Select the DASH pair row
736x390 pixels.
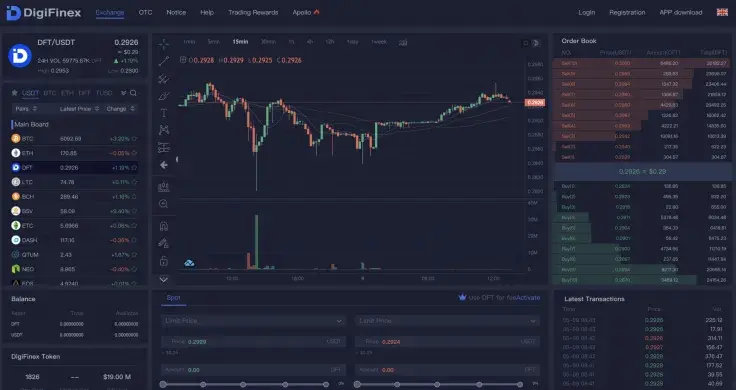74,240
